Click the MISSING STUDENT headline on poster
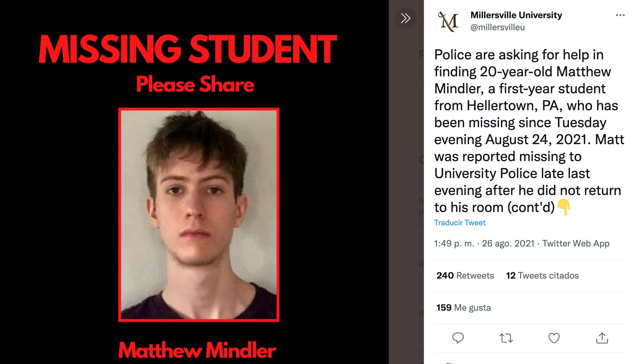This screenshot has height=364, width=634. pos(188,49)
